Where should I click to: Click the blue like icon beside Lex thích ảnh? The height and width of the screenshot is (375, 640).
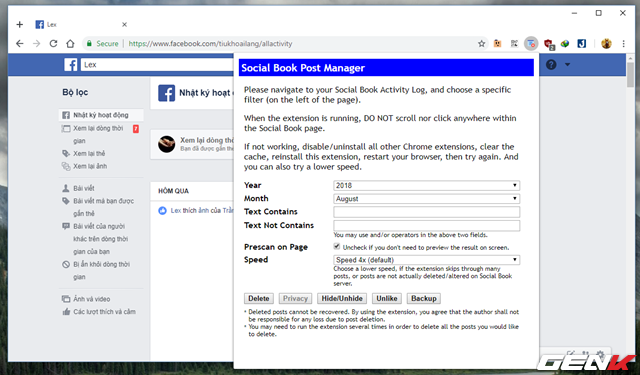click(162, 211)
